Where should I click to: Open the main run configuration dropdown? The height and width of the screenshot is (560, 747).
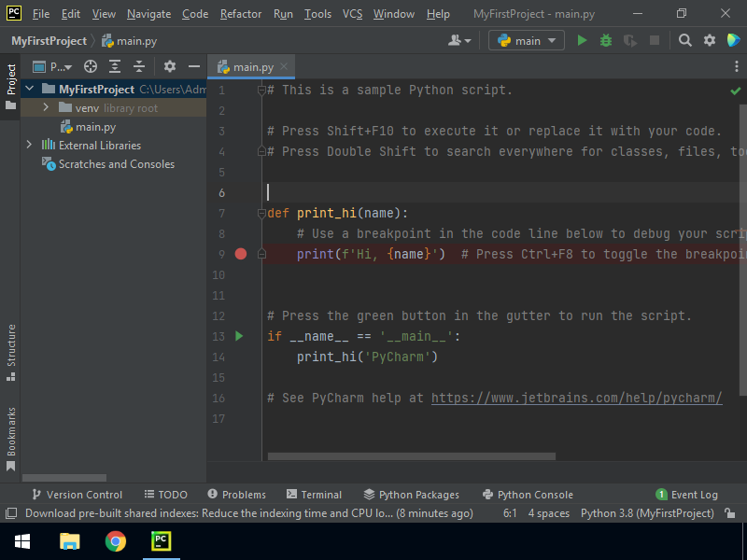527,40
